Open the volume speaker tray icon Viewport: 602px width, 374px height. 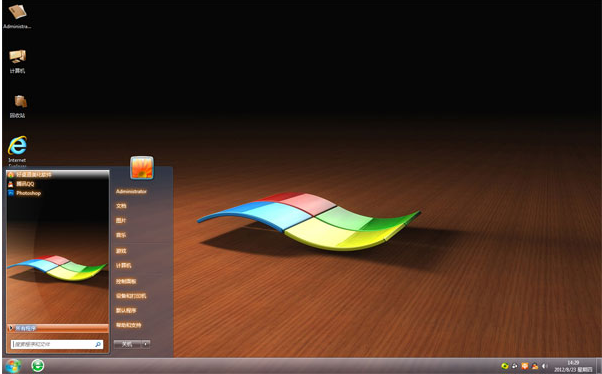pyautogui.click(x=544, y=366)
